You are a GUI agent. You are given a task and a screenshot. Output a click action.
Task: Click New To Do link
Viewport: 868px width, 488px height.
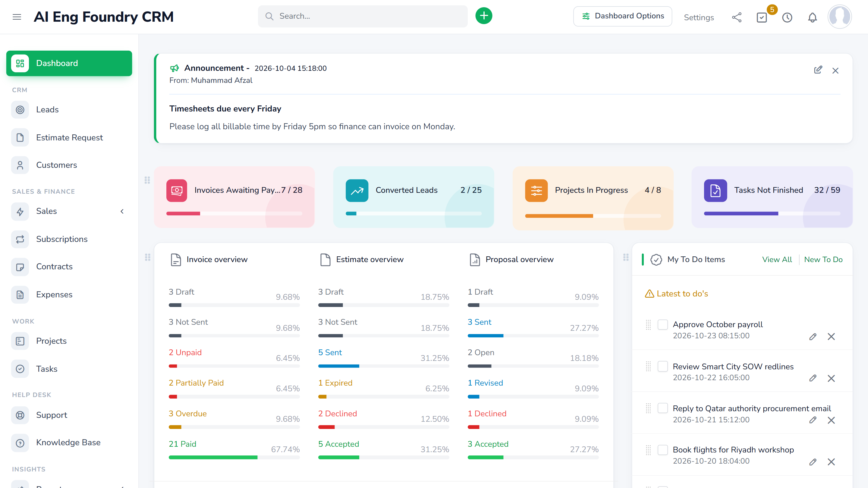[x=823, y=259]
